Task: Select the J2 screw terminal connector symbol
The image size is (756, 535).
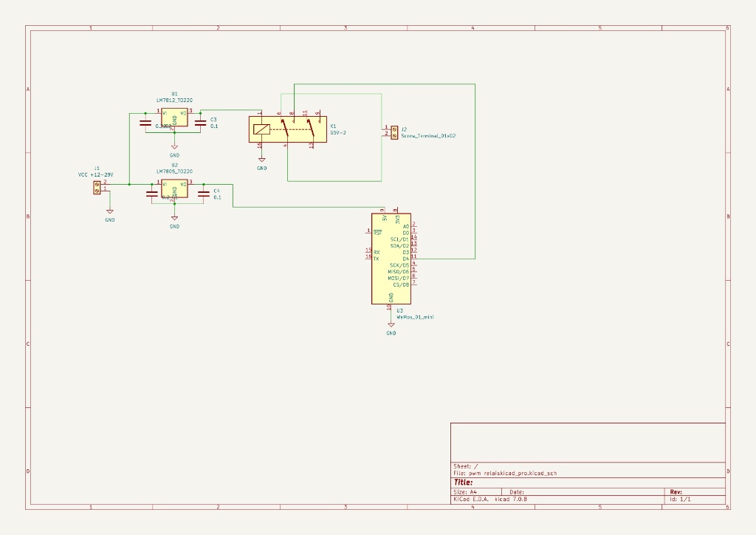Action: pos(394,132)
